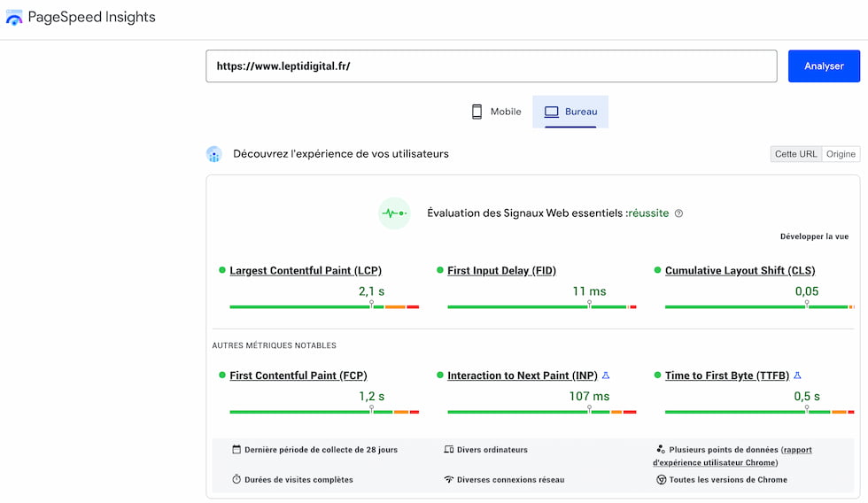Click Durées de visites complètes text

(298, 480)
